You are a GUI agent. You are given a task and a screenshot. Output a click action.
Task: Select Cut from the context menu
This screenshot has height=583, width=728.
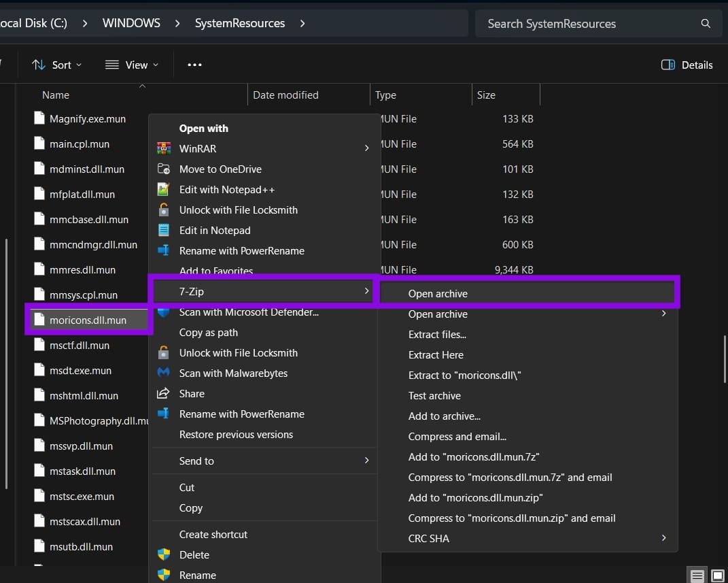187,487
